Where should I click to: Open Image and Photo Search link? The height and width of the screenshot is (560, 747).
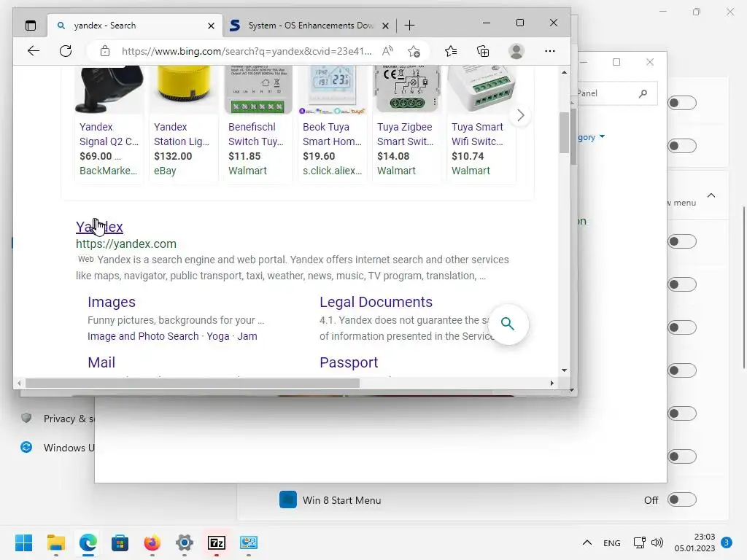[x=143, y=336]
